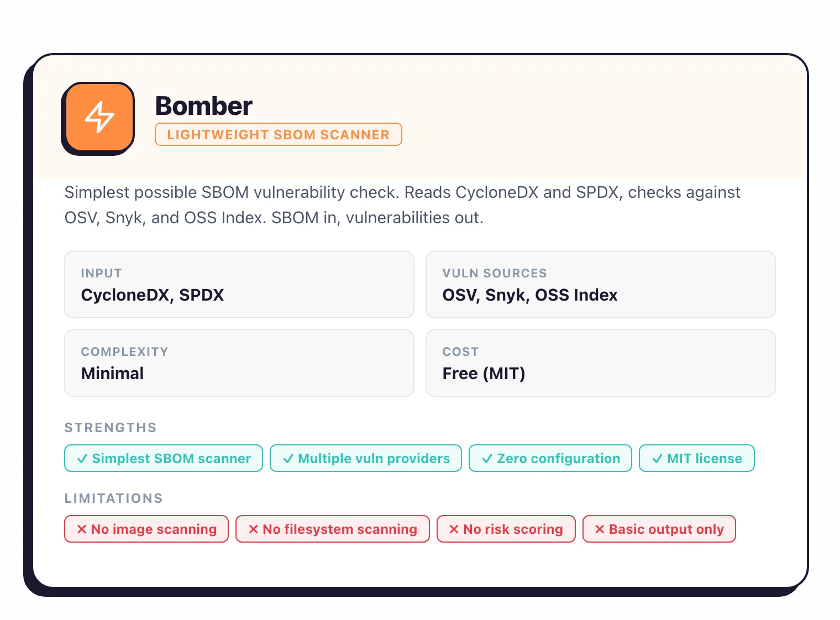Expand the VULN SOURCES information card

(601, 285)
